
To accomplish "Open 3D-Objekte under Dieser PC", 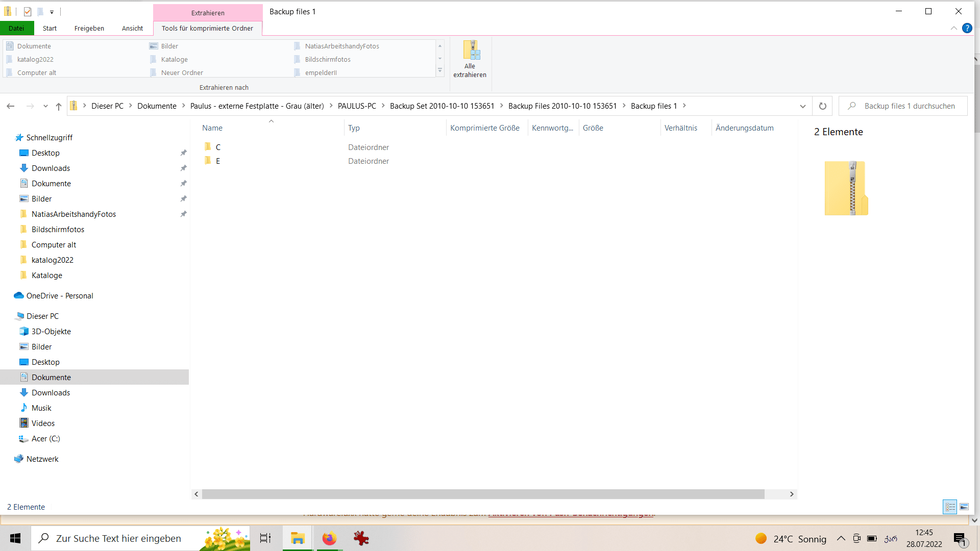I will [51, 332].
